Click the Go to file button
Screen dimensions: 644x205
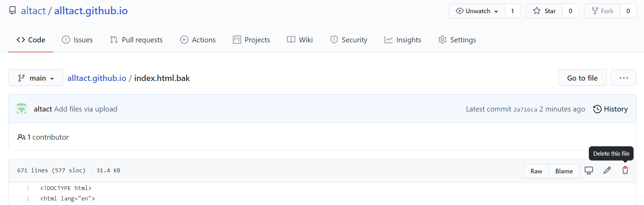(582, 77)
